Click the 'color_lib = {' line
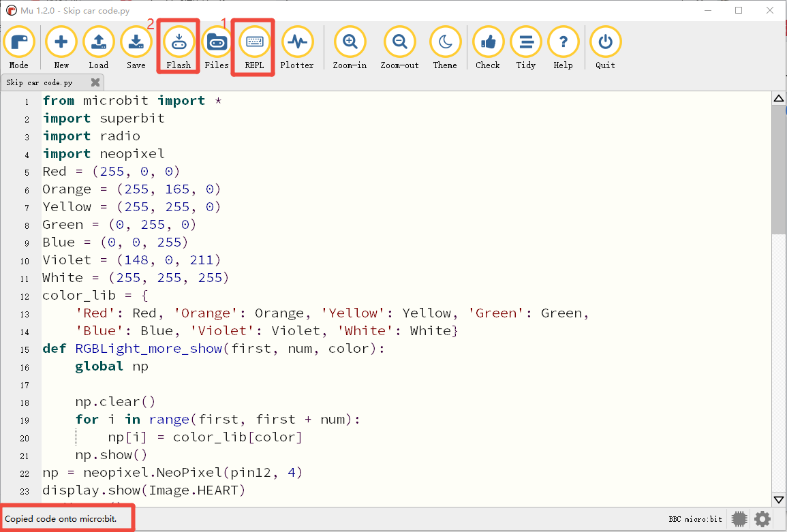 [x=95, y=296]
